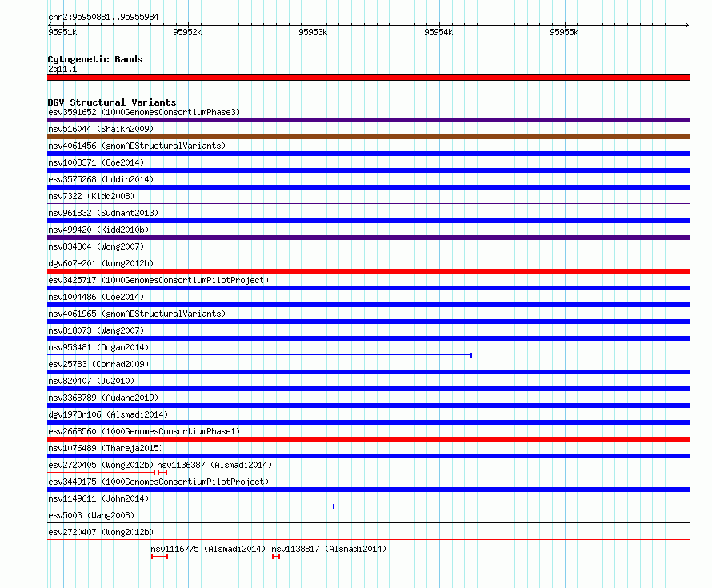Open variant esv3575268 (Uddin2014)
712x588 pixels.
click(101, 179)
